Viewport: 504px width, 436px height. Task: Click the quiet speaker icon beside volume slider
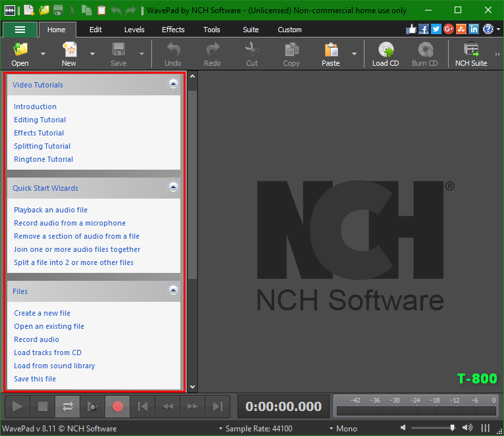click(x=403, y=427)
